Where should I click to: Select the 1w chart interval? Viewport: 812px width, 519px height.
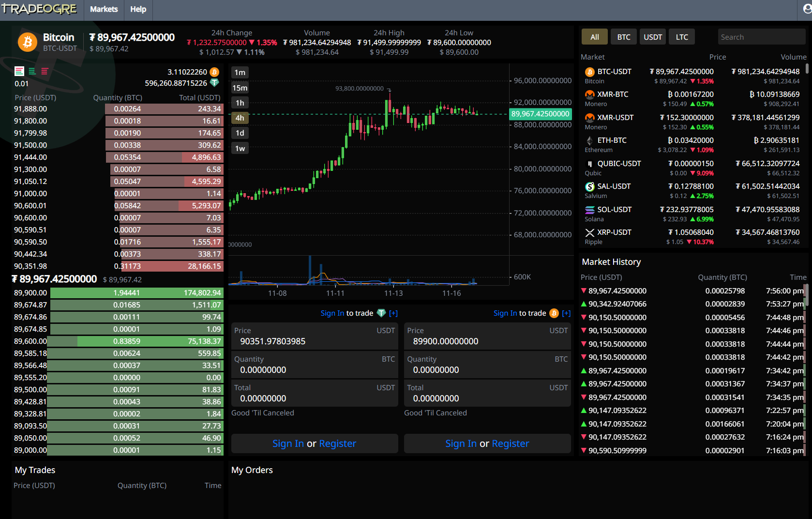pos(240,148)
